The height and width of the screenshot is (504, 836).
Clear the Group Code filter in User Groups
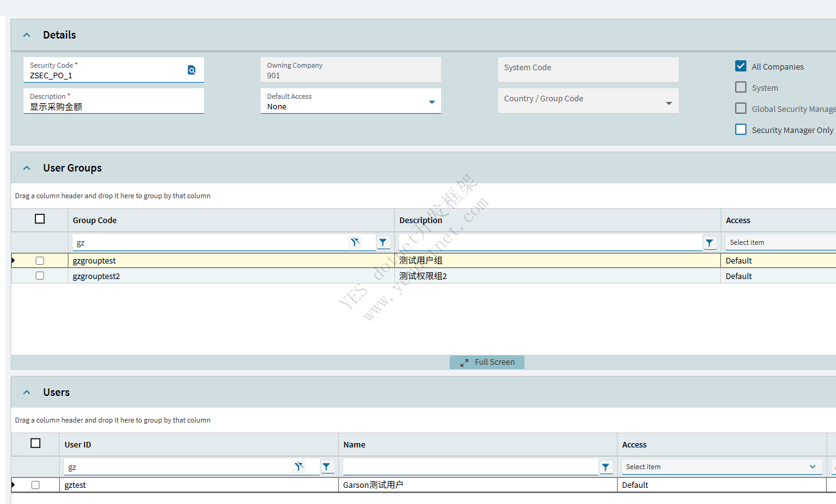coord(355,242)
